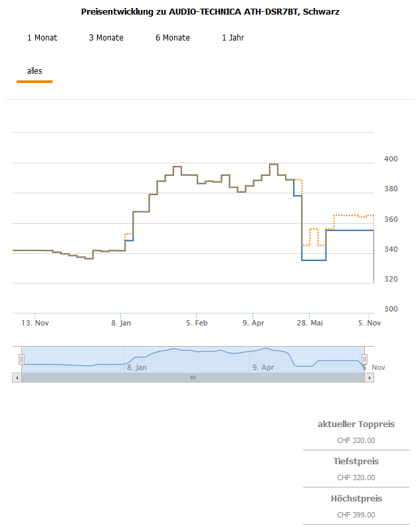Click the 8. Jan label in navigator
This screenshot has width=418, height=532.
(x=136, y=367)
